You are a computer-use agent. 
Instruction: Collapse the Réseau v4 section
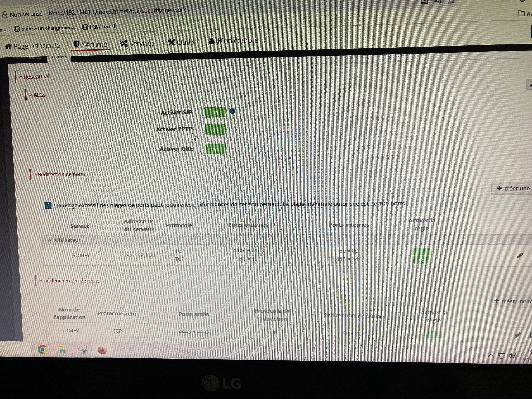pyautogui.click(x=35, y=77)
